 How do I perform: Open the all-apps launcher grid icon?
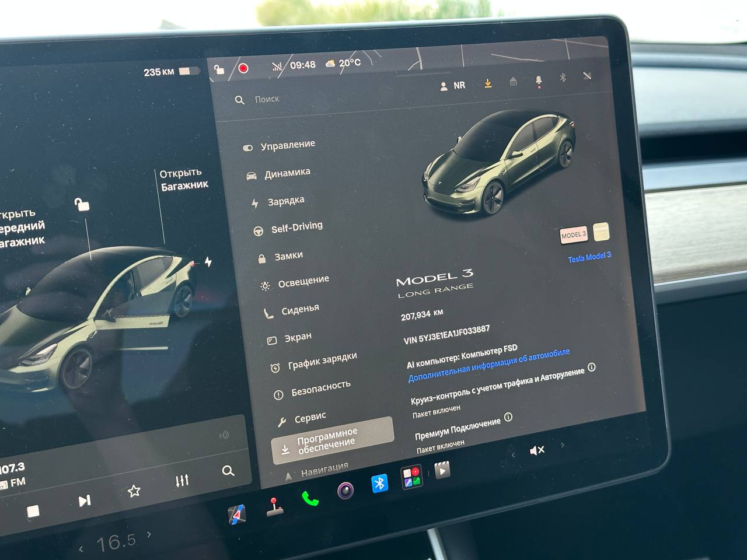click(412, 477)
